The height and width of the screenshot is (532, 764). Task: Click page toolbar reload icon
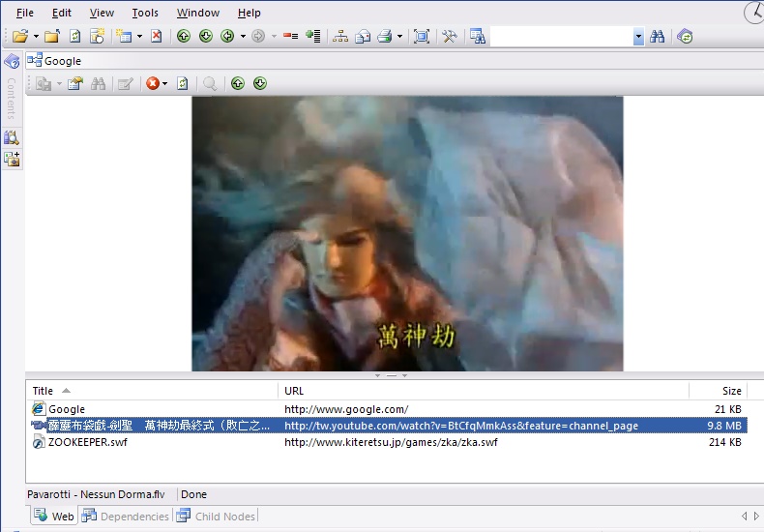click(x=182, y=84)
